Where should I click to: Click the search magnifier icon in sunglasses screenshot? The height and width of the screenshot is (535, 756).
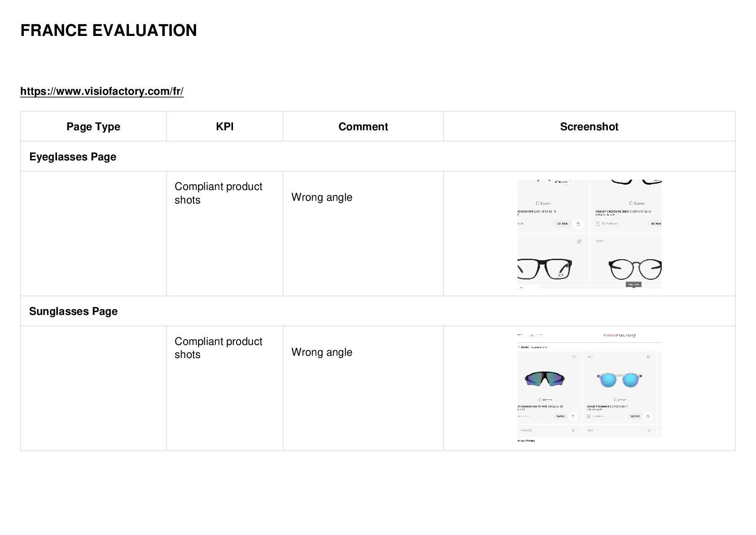point(532,335)
